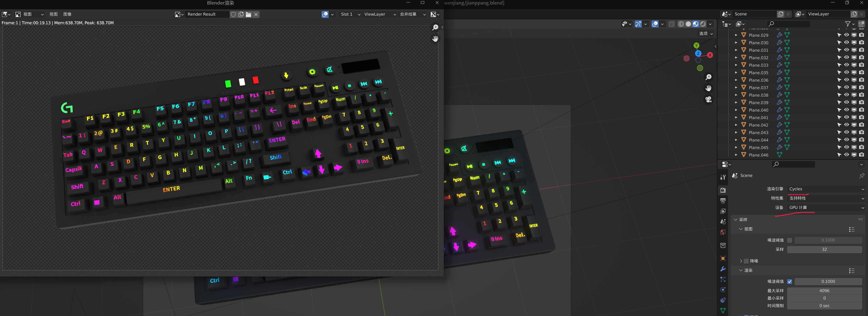Viewport: 868px width, 316px height.
Task: Select wireframe viewport shading mode
Action: point(681,24)
